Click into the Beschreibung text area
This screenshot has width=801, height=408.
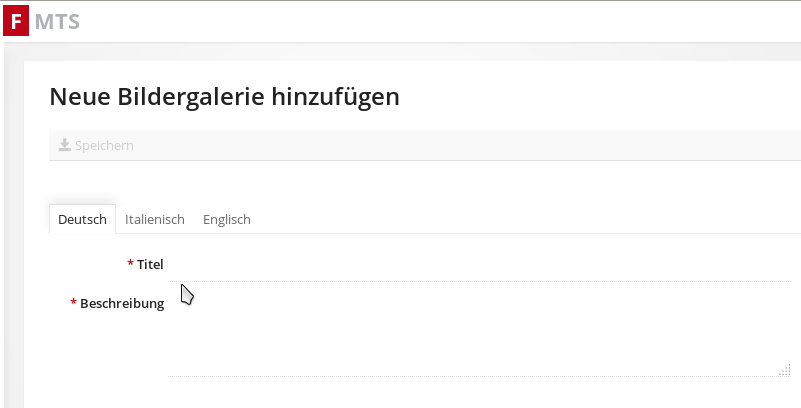tap(480, 332)
